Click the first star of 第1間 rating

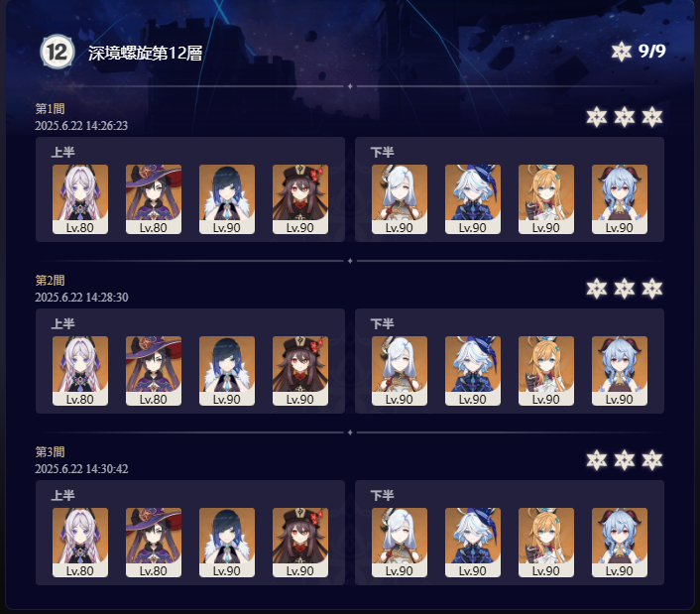tap(597, 117)
